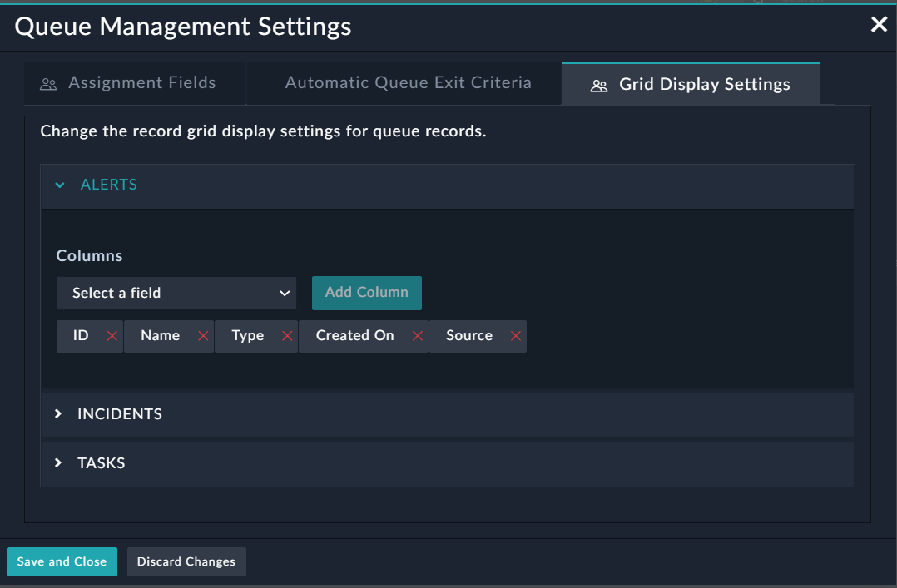897x588 pixels.
Task: Expand the TASKS section
Action: [x=100, y=462]
